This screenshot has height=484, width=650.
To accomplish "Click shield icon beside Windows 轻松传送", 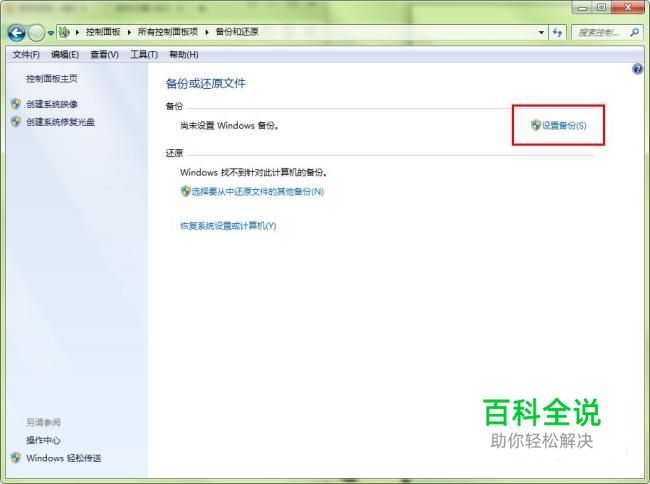I will (16, 458).
